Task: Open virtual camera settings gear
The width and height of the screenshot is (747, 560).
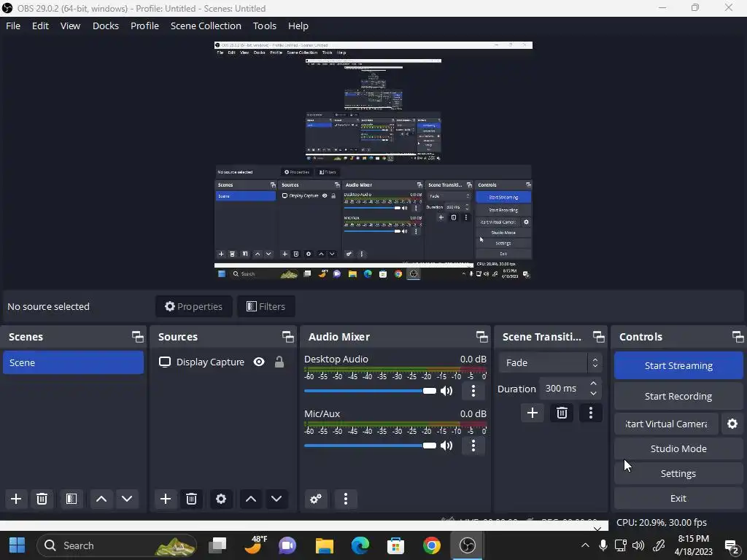Action: [732, 424]
